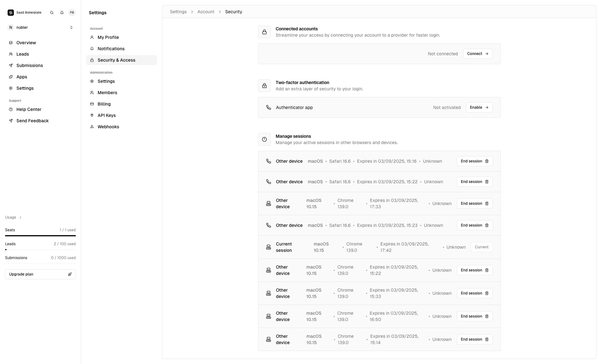This screenshot has width=599, height=364.
Task: Open the Billing settings tab
Action: [x=104, y=104]
